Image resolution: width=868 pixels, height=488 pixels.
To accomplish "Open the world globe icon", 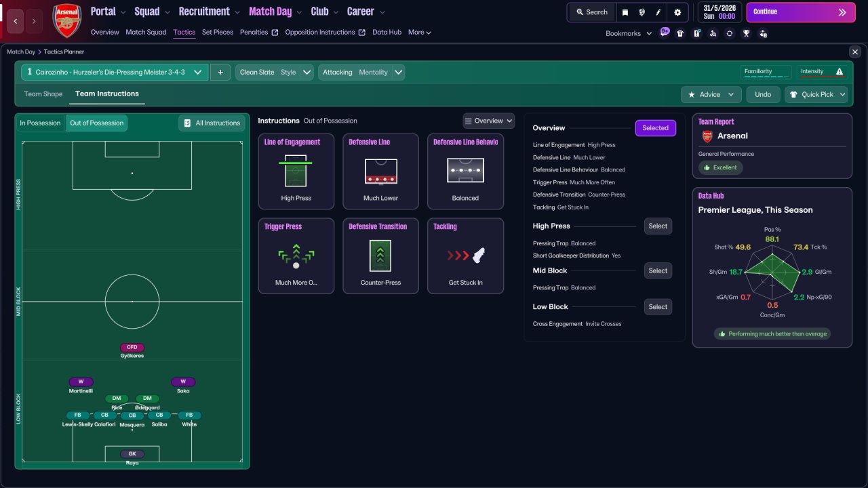I will (642, 12).
